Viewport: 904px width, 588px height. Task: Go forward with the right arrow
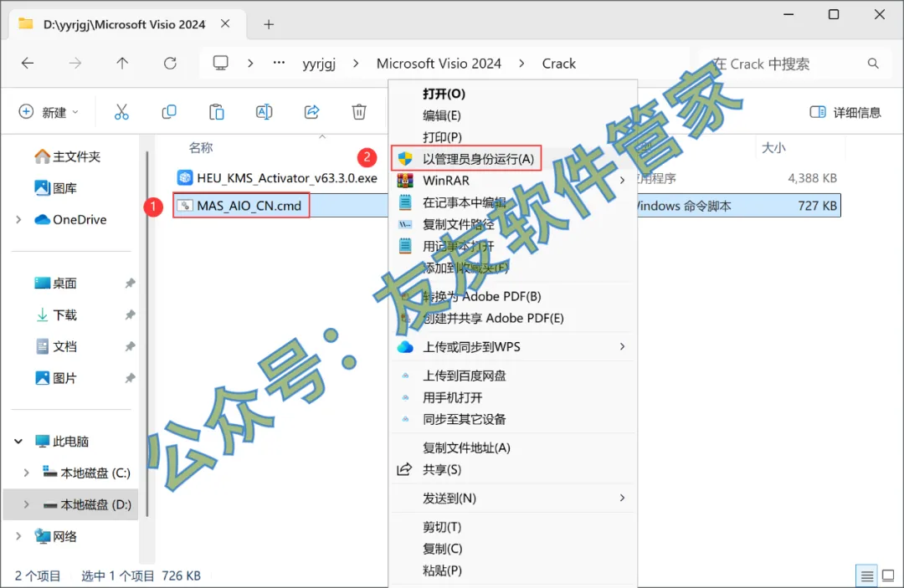(75, 64)
